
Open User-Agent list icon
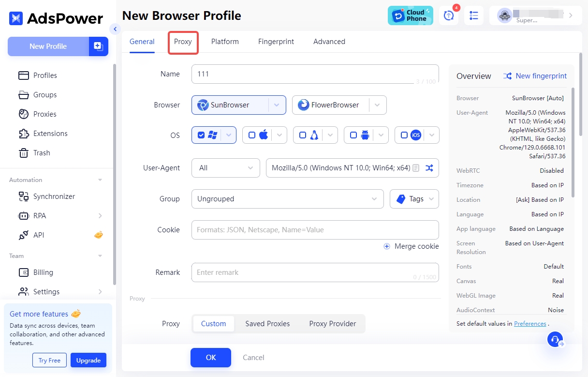click(x=416, y=168)
